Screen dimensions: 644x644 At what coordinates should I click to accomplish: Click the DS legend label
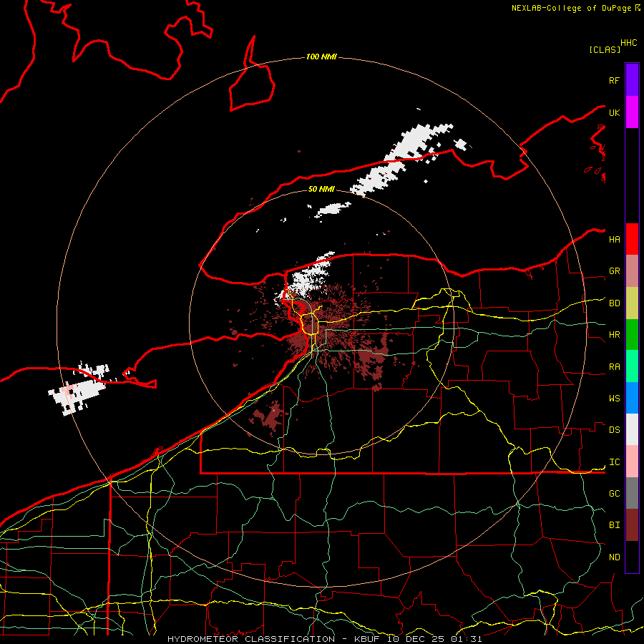click(x=614, y=430)
